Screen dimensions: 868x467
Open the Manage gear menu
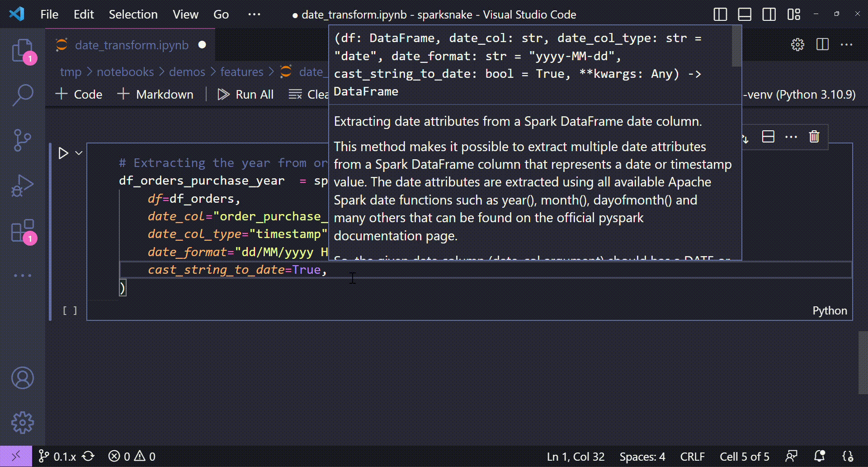(x=23, y=423)
